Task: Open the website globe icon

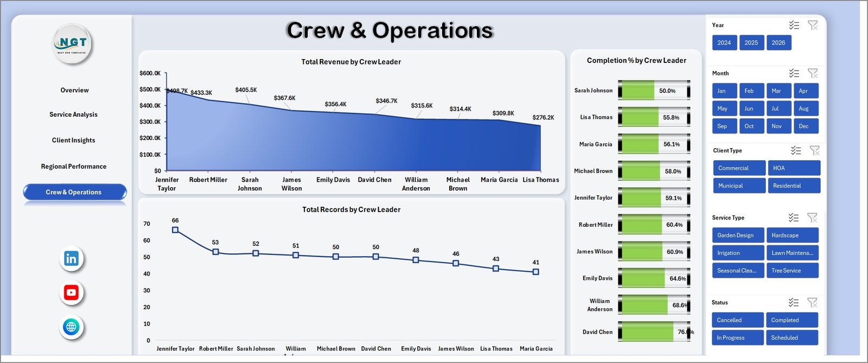Action: (71, 327)
